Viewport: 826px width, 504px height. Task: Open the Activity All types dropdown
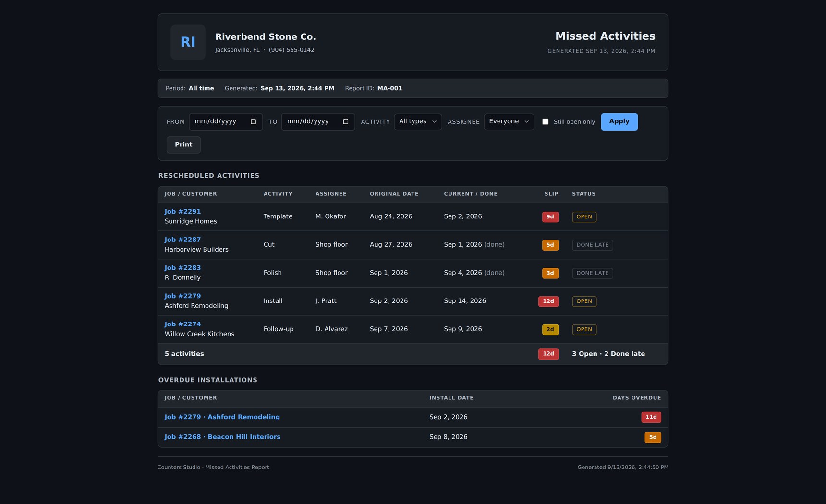418,122
